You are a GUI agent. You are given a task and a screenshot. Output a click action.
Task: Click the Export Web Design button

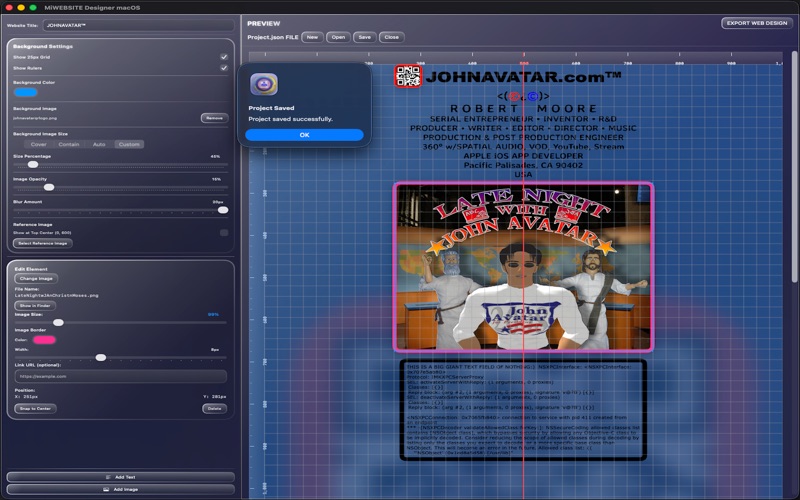(x=757, y=23)
